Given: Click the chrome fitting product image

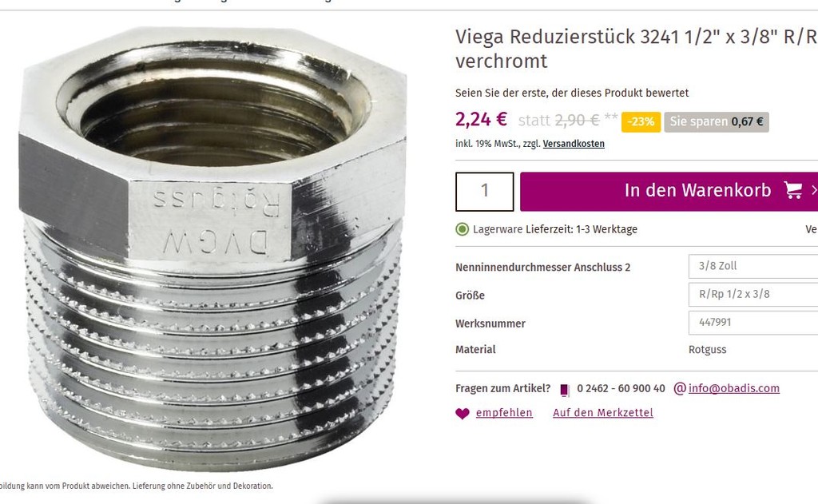Looking at the screenshot, I should [x=212, y=249].
